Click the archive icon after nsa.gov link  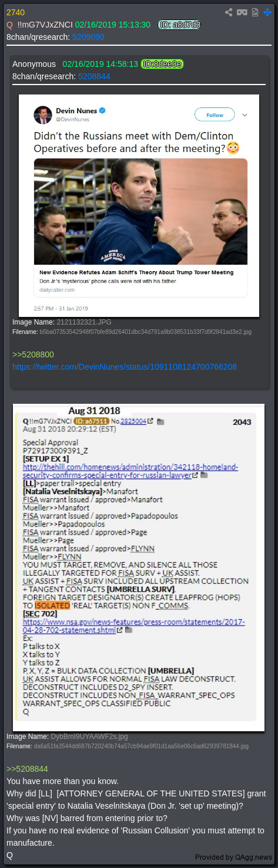click(x=129, y=630)
